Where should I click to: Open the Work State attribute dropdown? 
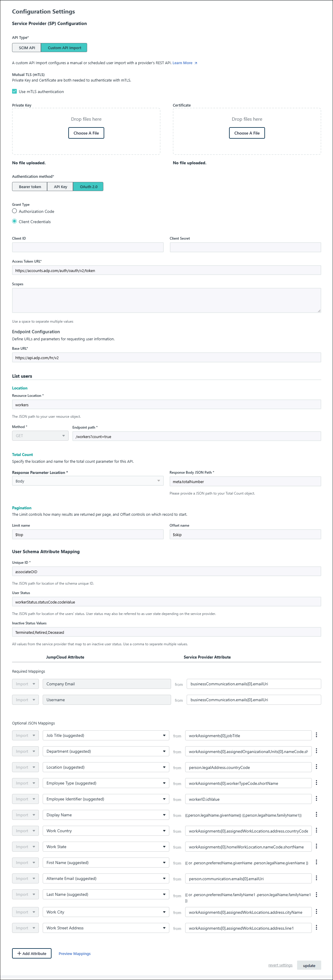(x=105, y=846)
